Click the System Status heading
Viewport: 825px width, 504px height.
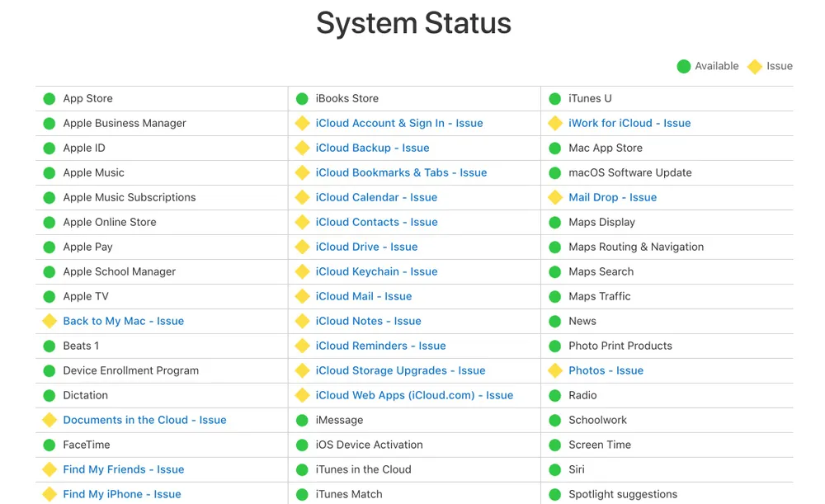pos(413,23)
